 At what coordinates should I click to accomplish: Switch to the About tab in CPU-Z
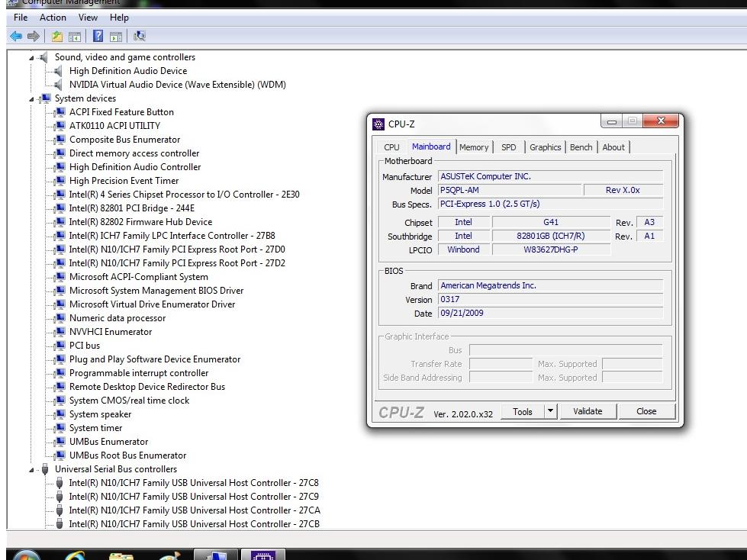click(x=613, y=147)
